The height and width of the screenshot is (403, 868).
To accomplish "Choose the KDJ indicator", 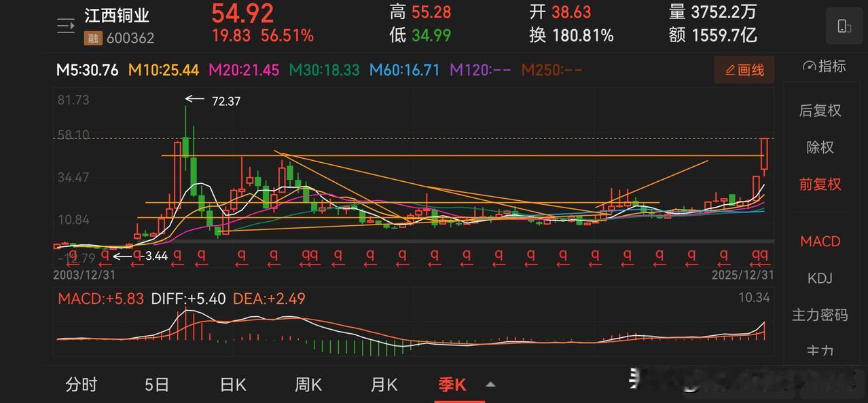I will [x=820, y=278].
